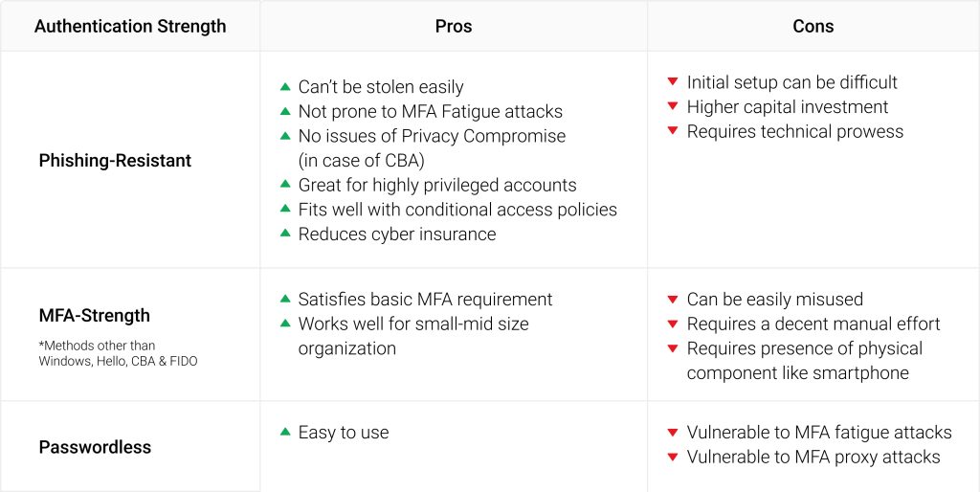The width and height of the screenshot is (980, 492).
Task: Click green triangle beside "Can't be stolen easily"
Action: click(285, 86)
